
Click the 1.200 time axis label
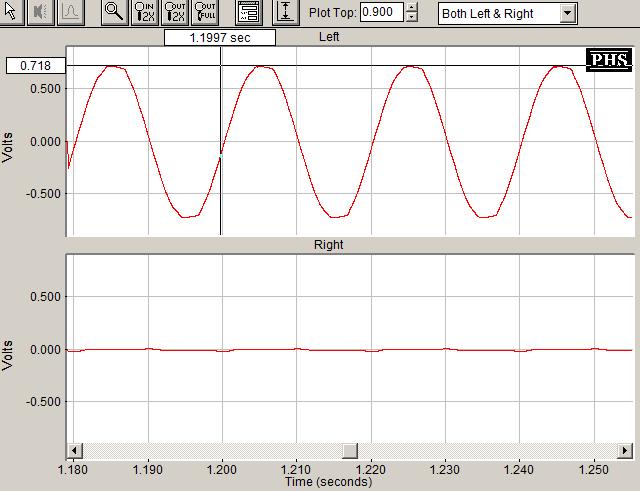coord(222,470)
